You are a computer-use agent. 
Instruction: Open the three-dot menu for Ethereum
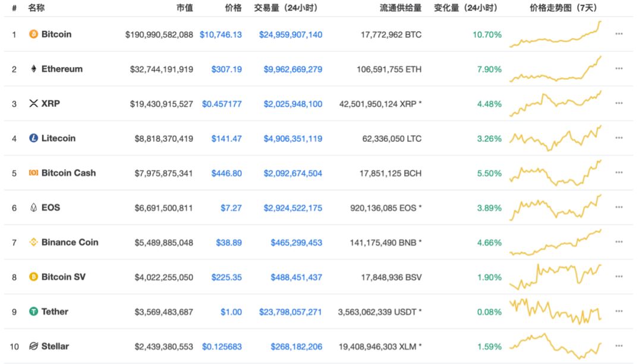tap(619, 69)
